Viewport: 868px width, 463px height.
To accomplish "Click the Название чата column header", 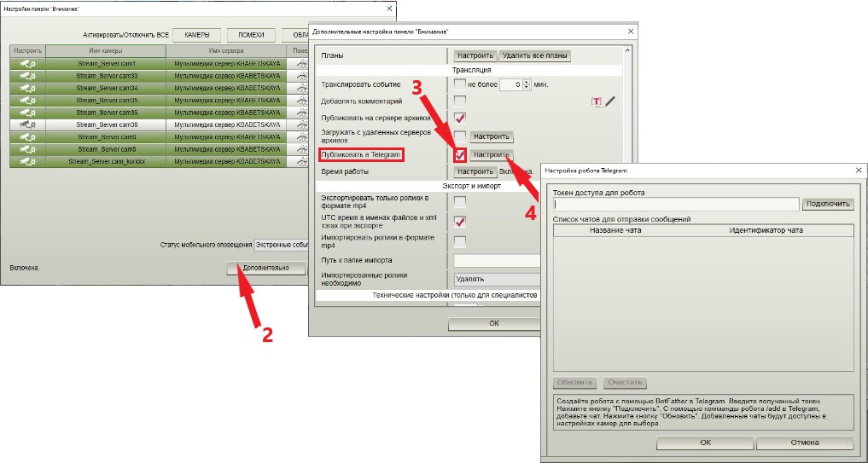I will pyautogui.click(x=615, y=230).
